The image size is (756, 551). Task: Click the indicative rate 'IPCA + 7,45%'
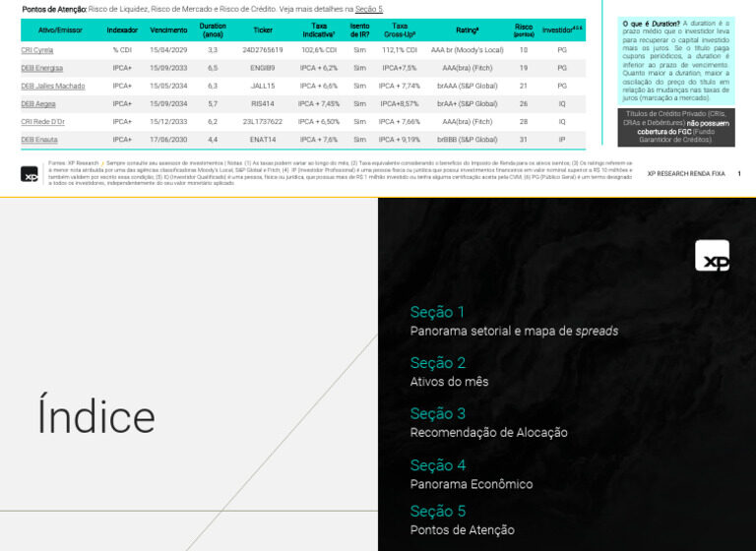click(319, 103)
